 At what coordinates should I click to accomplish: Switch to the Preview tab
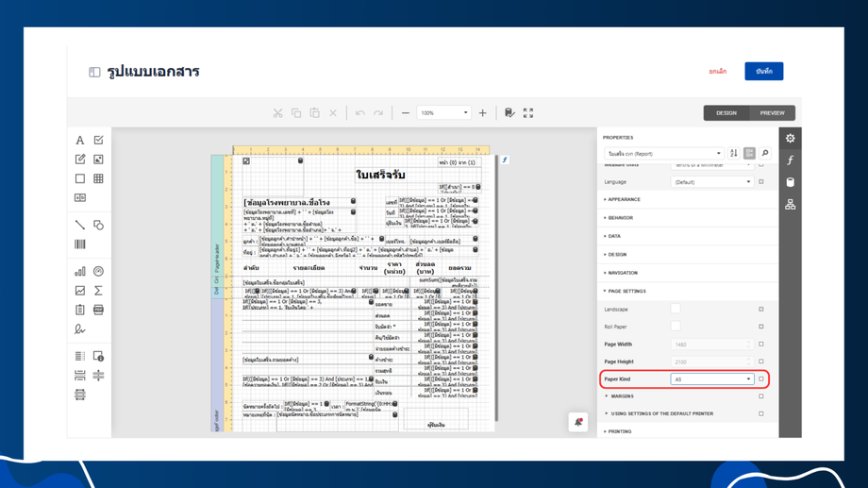(772, 113)
